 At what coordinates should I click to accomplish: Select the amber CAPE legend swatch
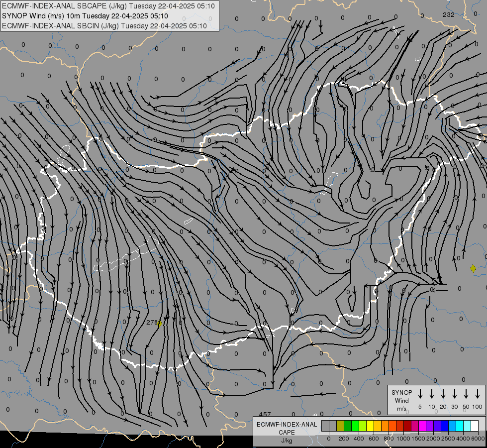[378, 426]
